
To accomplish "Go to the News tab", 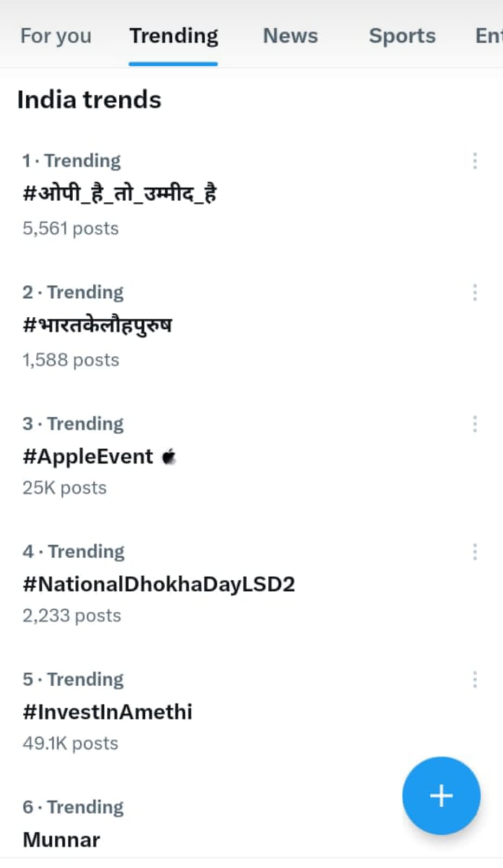I will click(291, 36).
